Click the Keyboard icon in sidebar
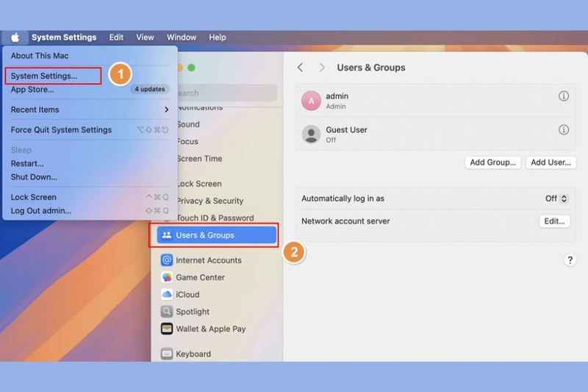This screenshot has width=588, height=392. tap(167, 354)
